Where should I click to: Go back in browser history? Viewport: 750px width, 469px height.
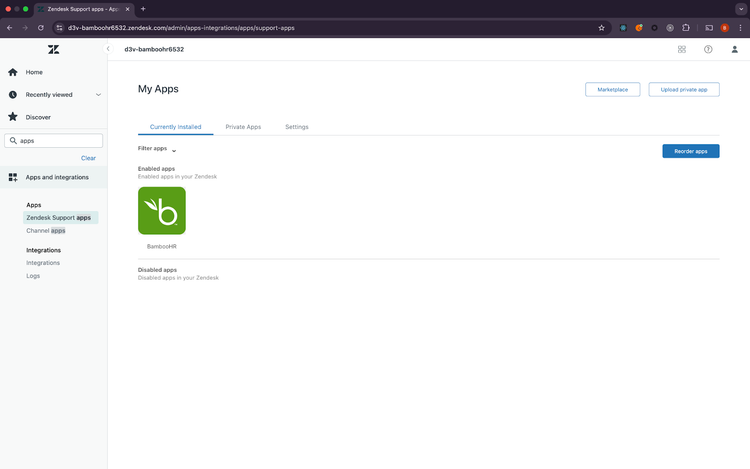pyautogui.click(x=10, y=28)
